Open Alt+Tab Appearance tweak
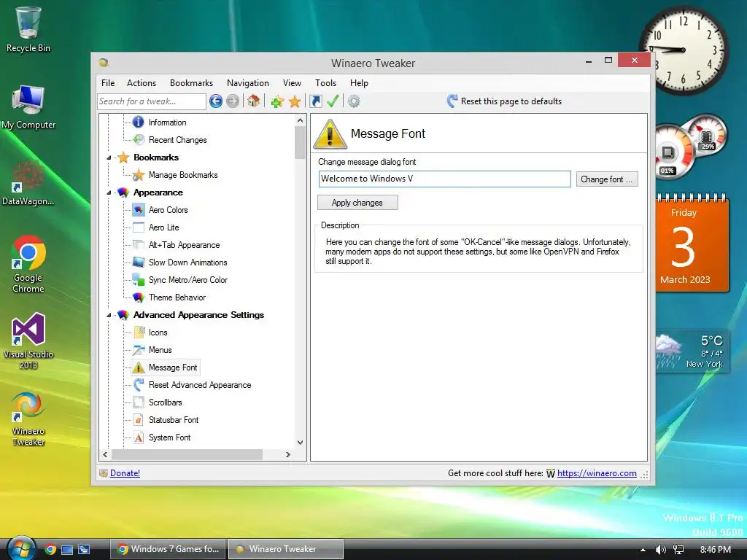The height and width of the screenshot is (560, 747). [185, 245]
